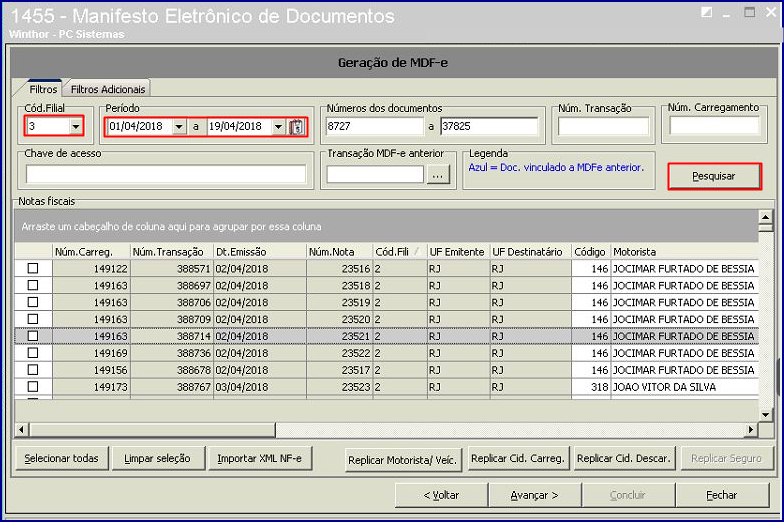
Task: Click the Avançar button
Action: pos(534,495)
